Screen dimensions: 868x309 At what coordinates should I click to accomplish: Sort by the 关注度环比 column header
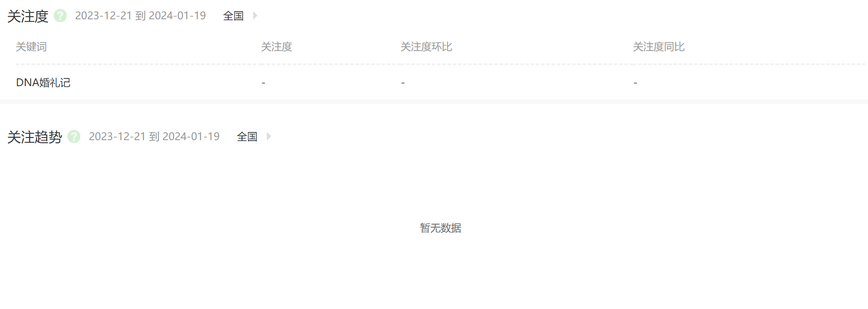pyautogui.click(x=426, y=47)
